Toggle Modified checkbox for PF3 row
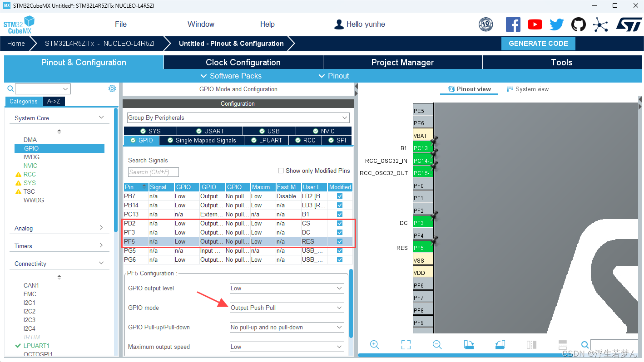Screen dimensions: 644x362 pyautogui.click(x=340, y=232)
